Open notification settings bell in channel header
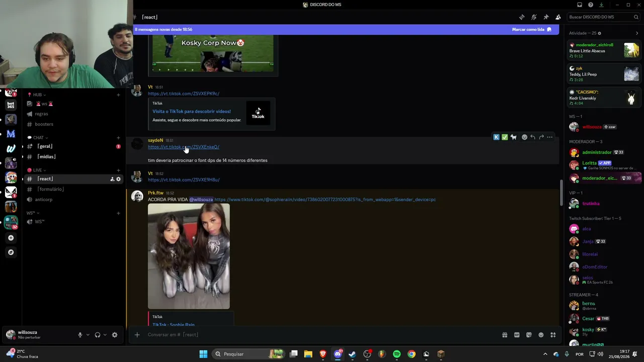The image size is (644, 362). click(x=534, y=17)
